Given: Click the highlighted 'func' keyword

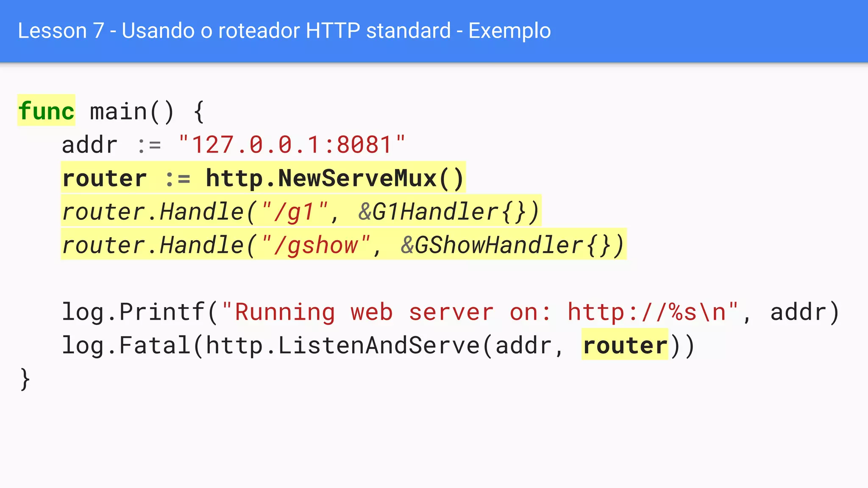Looking at the screenshot, I should coord(46,111).
